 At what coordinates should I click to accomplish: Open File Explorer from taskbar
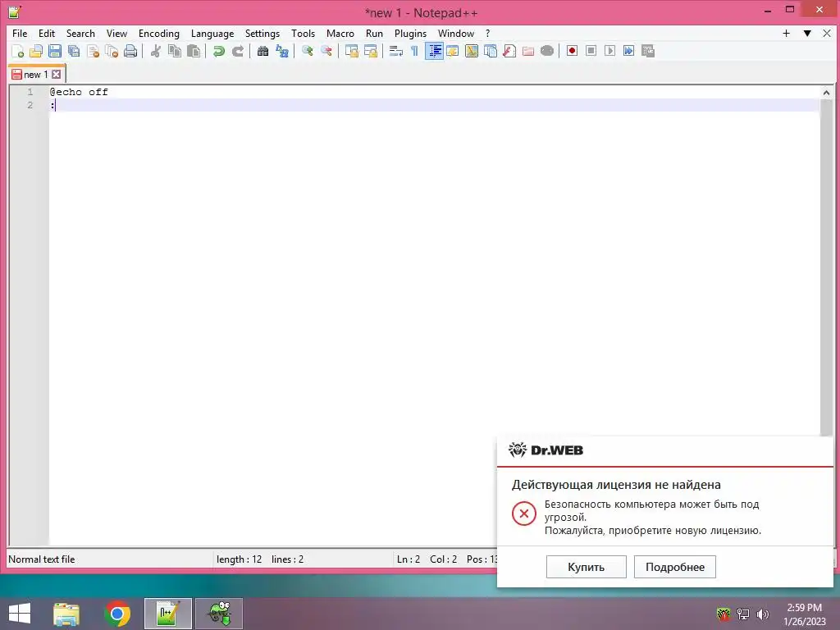click(x=66, y=614)
